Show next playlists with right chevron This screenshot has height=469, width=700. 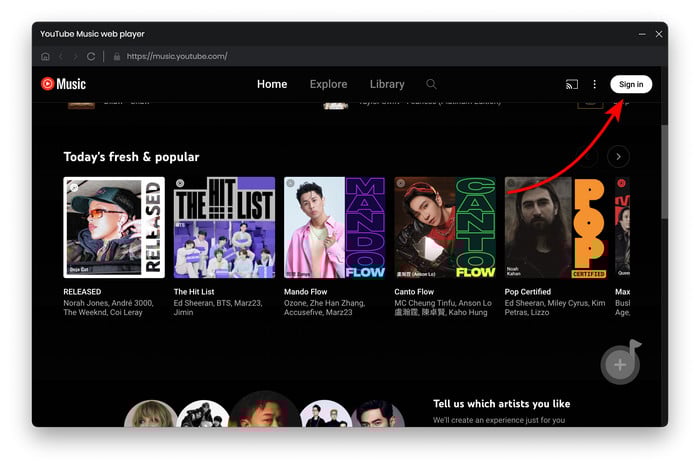(618, 157)
